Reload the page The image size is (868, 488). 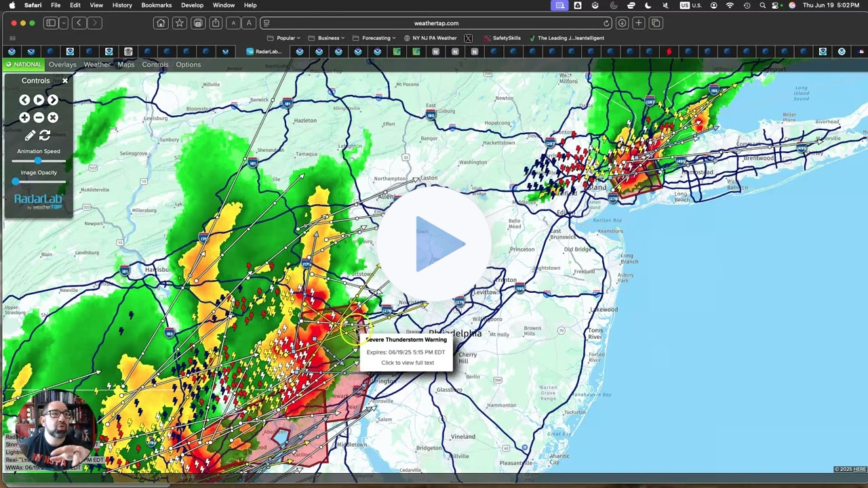click(606, 23)
